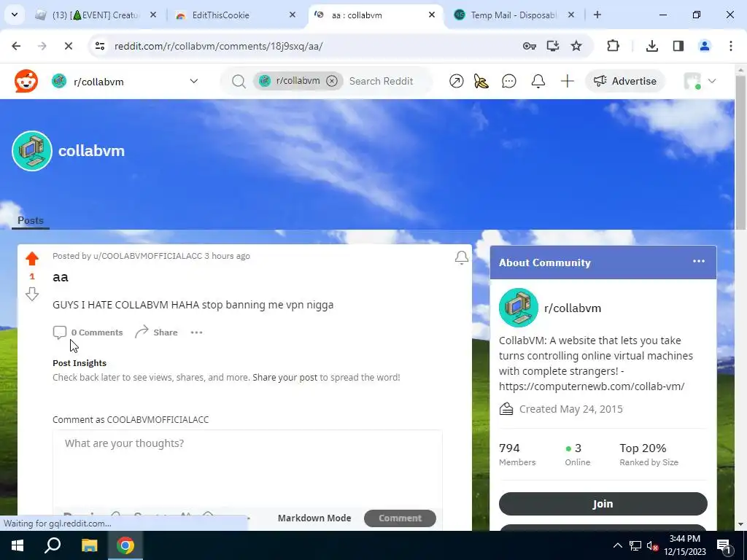
Task: Click the Chrome taskbar icon
Action: (125, 545)
